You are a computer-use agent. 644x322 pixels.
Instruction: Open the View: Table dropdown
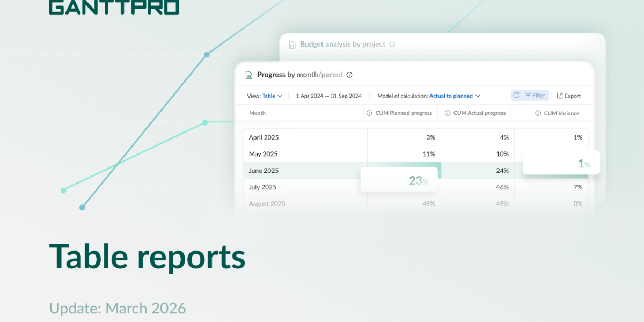pyautogui.click(x=271, y=96)
